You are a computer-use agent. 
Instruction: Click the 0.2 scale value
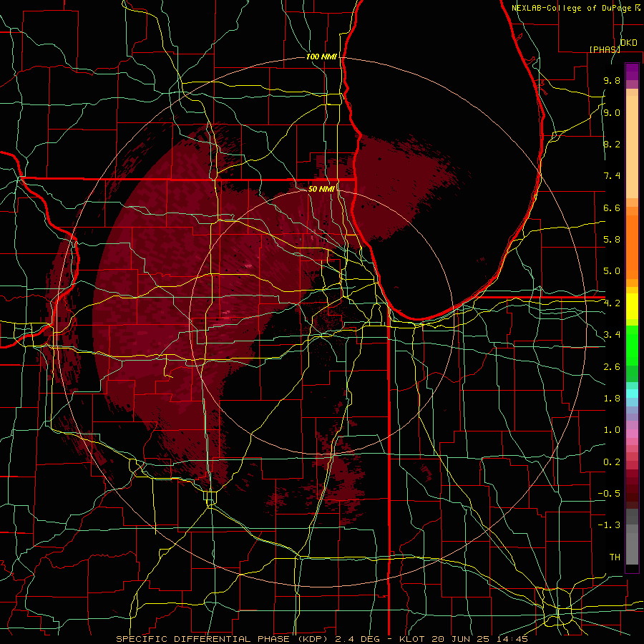(612, 462)
